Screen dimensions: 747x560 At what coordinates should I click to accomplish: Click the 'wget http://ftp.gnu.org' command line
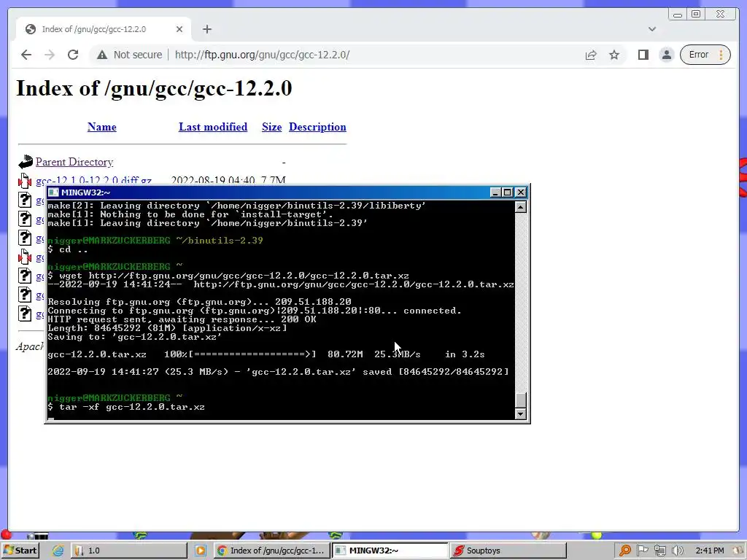pyautogui.click(x=228, y=275)
